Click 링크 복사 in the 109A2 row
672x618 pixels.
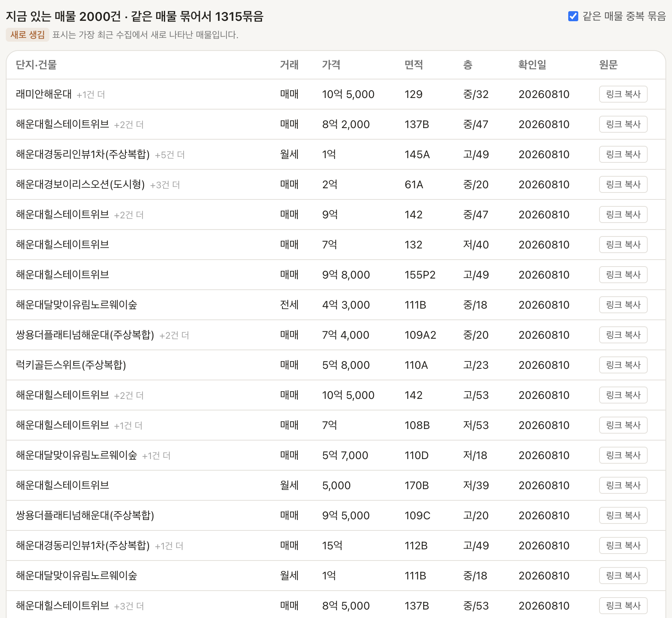point(623,335)
